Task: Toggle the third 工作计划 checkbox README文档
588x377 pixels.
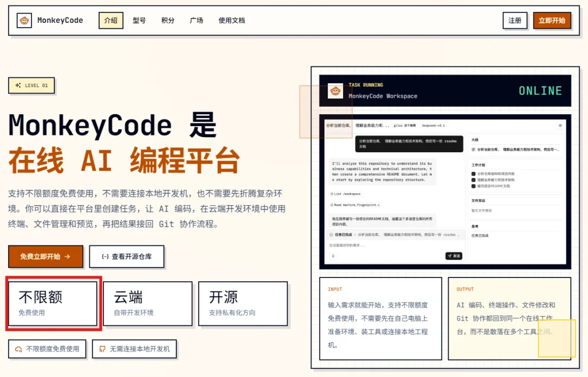Action: pos(474,186)
